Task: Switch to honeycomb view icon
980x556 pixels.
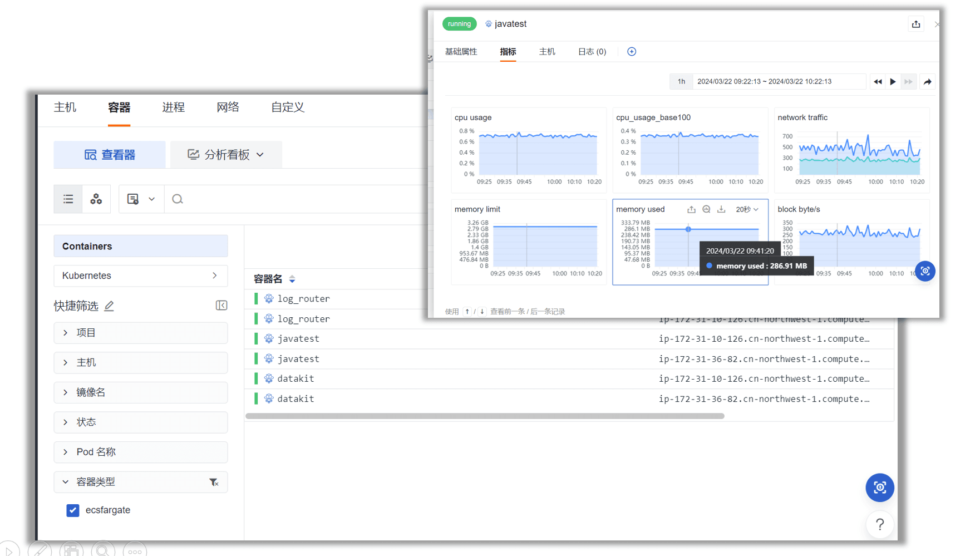Action: coord(96,199)
